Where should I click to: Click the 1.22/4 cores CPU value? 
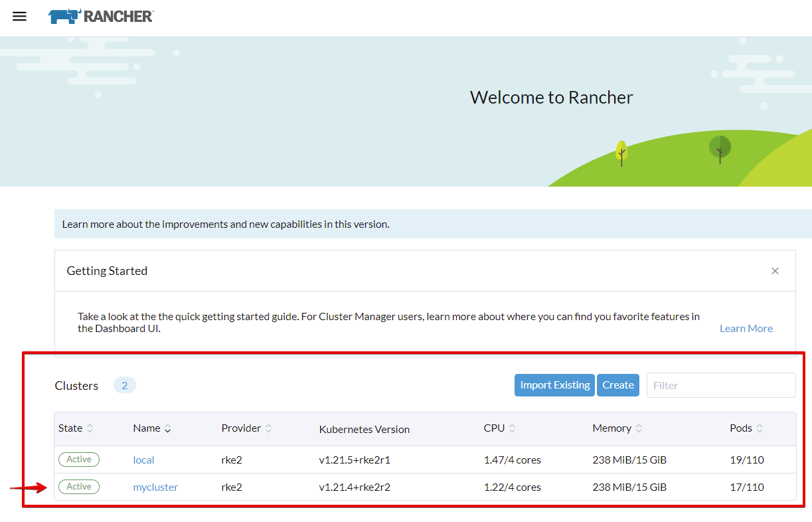click(x=512, y=487)
